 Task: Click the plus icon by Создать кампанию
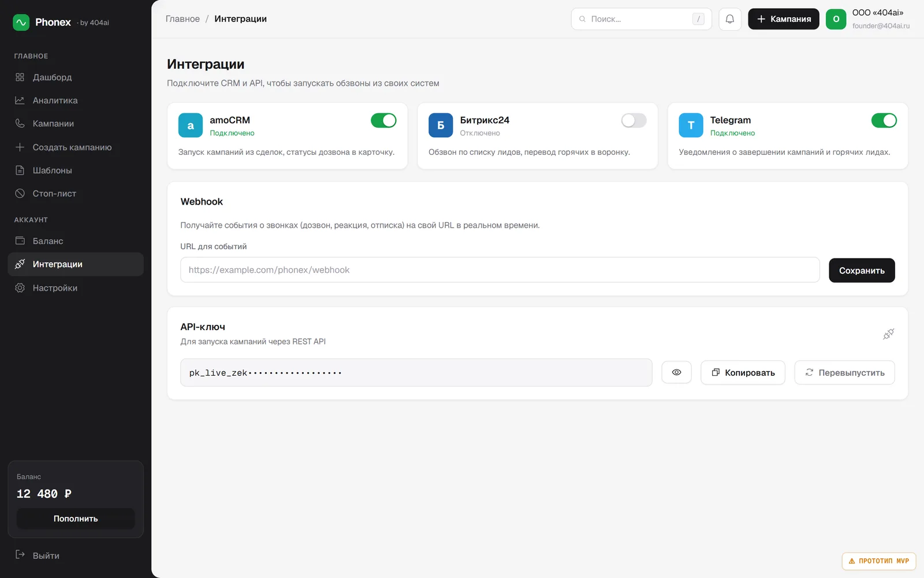click(x=20, y=147)
